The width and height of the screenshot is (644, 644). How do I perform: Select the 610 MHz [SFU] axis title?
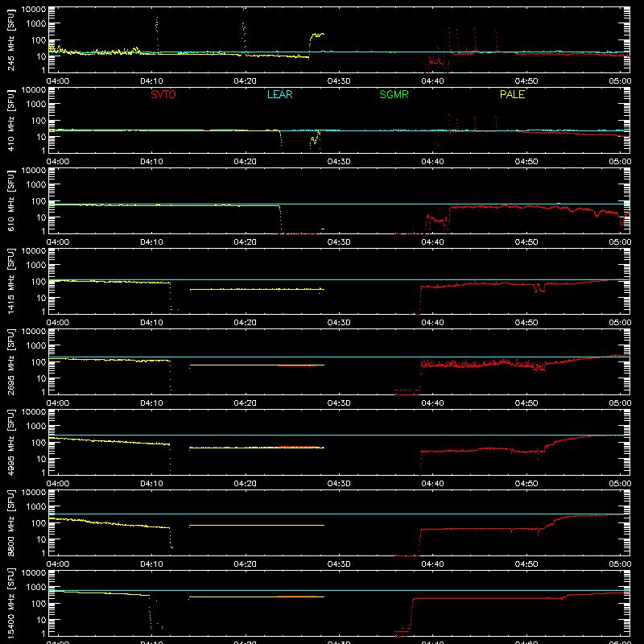pos(10,200)
